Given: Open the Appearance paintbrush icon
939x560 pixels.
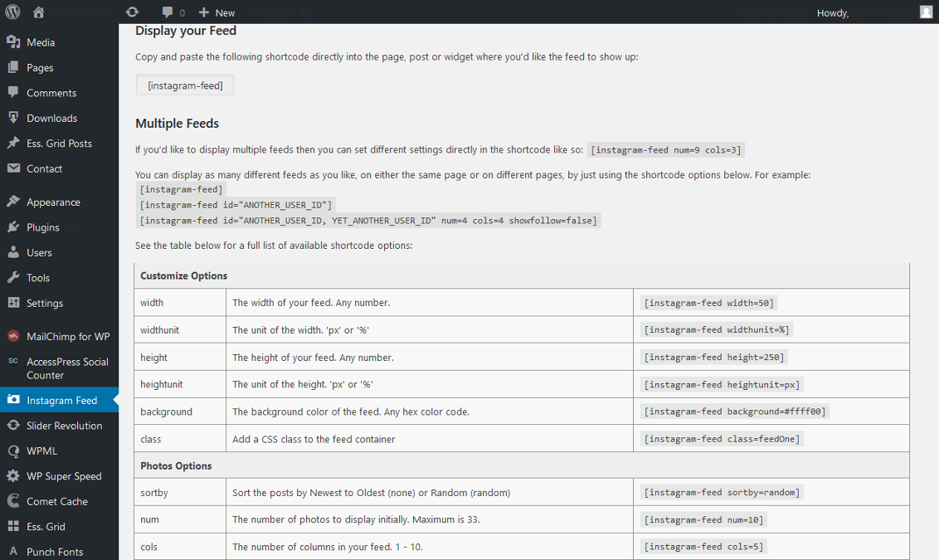Looking at the screenshot, I should point(13,202).
